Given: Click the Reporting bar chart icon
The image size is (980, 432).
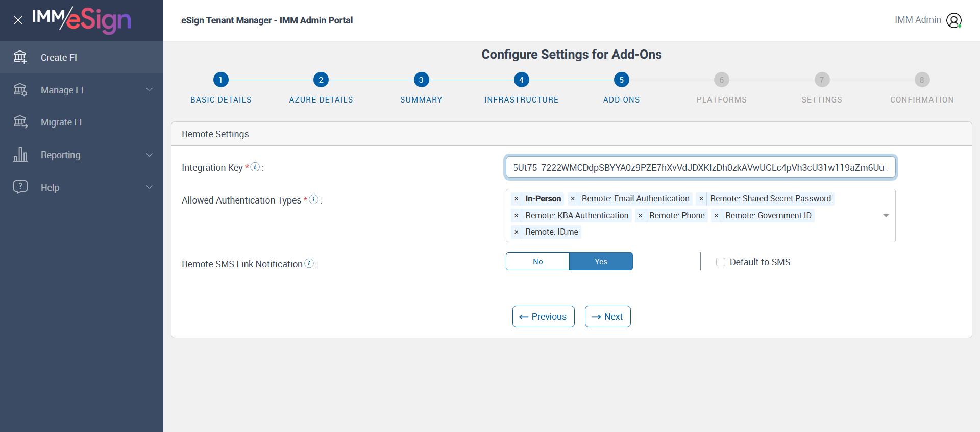Looking at the screenshot, I should pyautogui.click(x=20, y=155).
